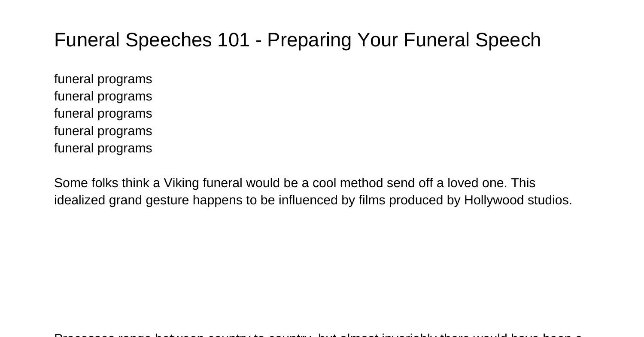Image resolution: width=644 pixels, height=337 pixels.
Task: Click the third "funeral programs" line
Action: pos(103,114)
